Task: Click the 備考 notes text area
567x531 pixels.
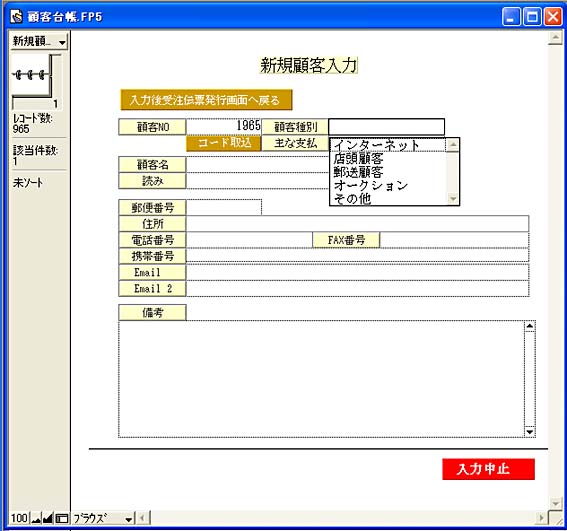Action: point(321,379)
